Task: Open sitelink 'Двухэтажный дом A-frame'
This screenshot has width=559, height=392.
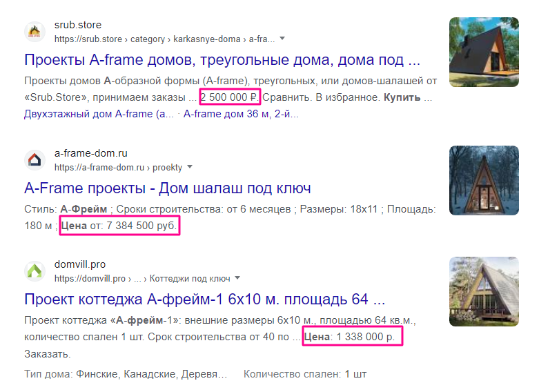Action: pyautogui.click(x=99, y=114)
